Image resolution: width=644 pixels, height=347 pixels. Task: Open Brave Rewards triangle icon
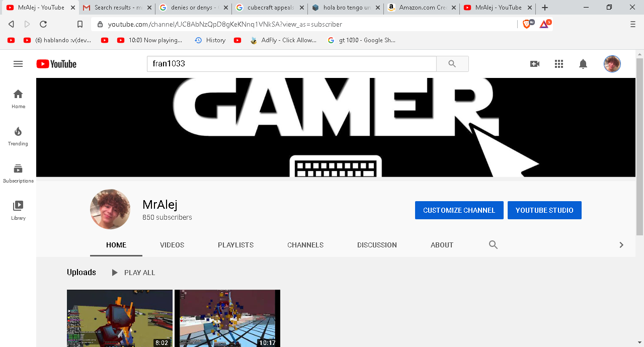(x=545, y=24)
